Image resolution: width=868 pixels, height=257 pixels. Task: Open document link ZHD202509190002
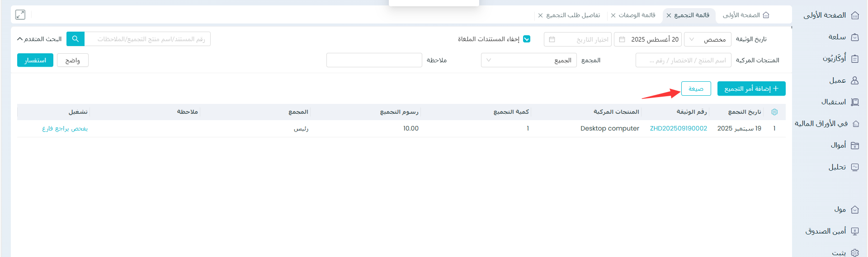pos(678,129)
